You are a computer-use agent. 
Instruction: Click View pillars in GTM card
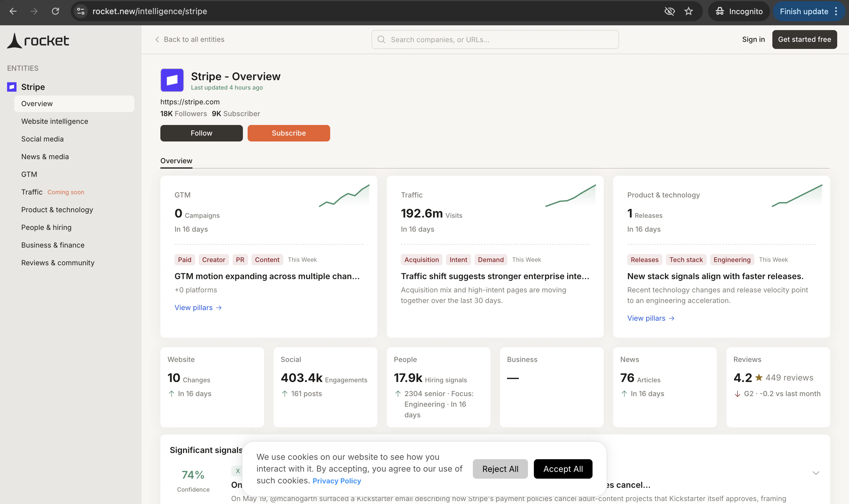[x=198, y=307]
